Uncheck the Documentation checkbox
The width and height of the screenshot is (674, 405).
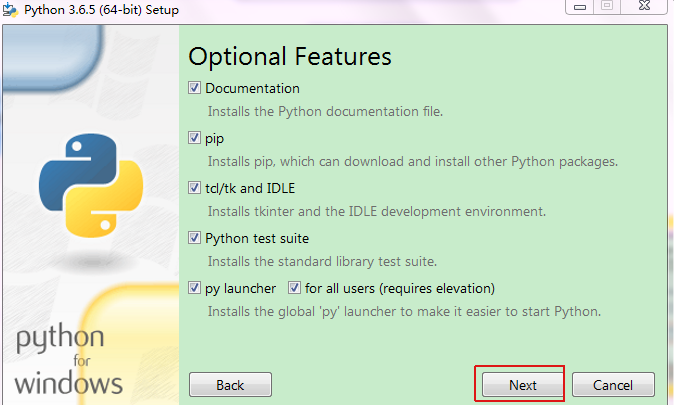coord(194,88)
